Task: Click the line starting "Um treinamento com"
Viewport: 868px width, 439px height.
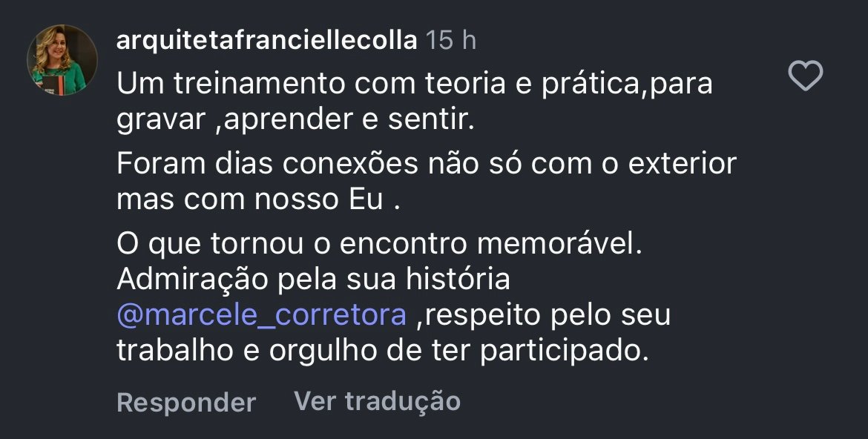Action: point(414,84)
